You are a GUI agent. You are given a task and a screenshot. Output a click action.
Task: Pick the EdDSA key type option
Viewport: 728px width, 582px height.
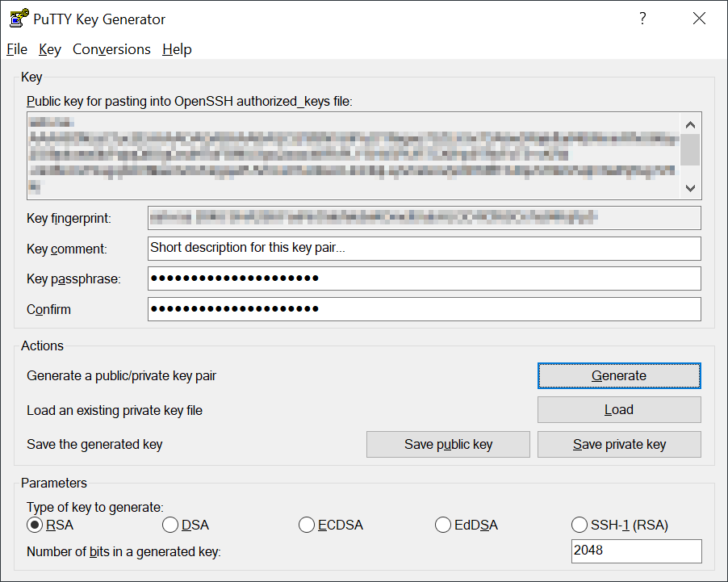[x=443, y=525]
